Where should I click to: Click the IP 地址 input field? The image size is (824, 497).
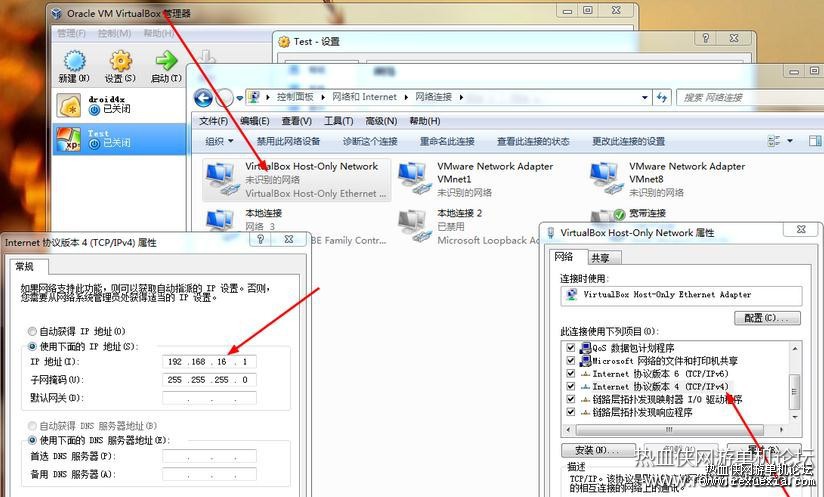(x=209, y=361)
